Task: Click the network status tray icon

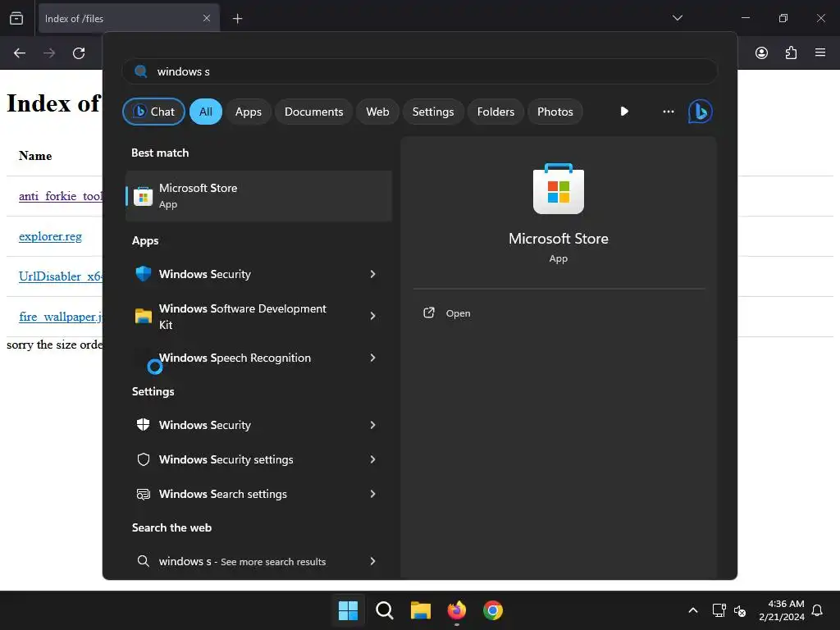Action: tap(719, 610)
